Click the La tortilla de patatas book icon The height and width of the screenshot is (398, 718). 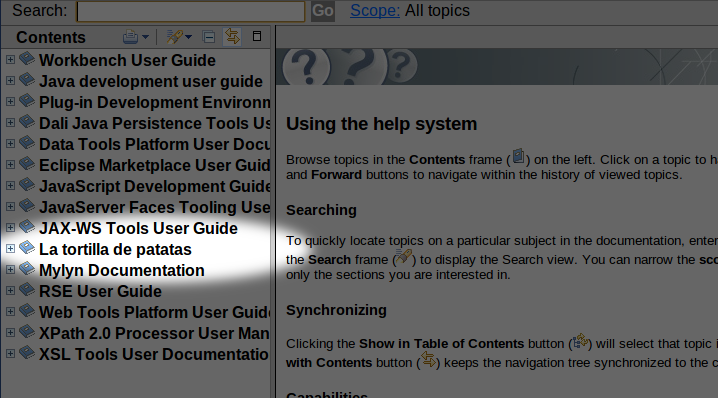(27, 248)
